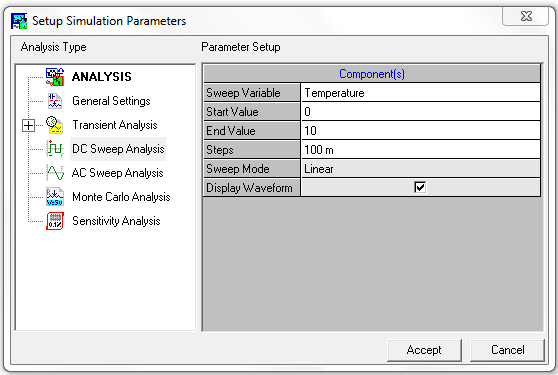Click the End Value field showing 10
The width and height of the screenshot is (558, 375).
pyautogui.click(x=420, y=131)
